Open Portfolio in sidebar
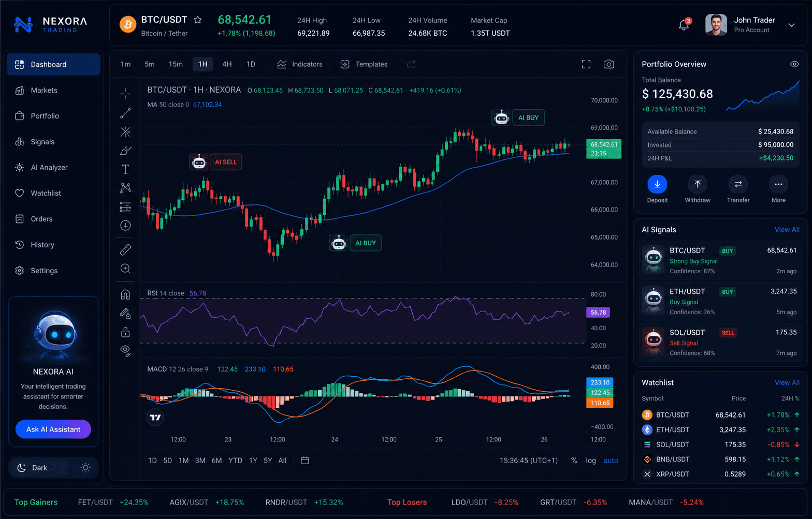812x519 pixels. pyautogui.click(x=53, y=116)
